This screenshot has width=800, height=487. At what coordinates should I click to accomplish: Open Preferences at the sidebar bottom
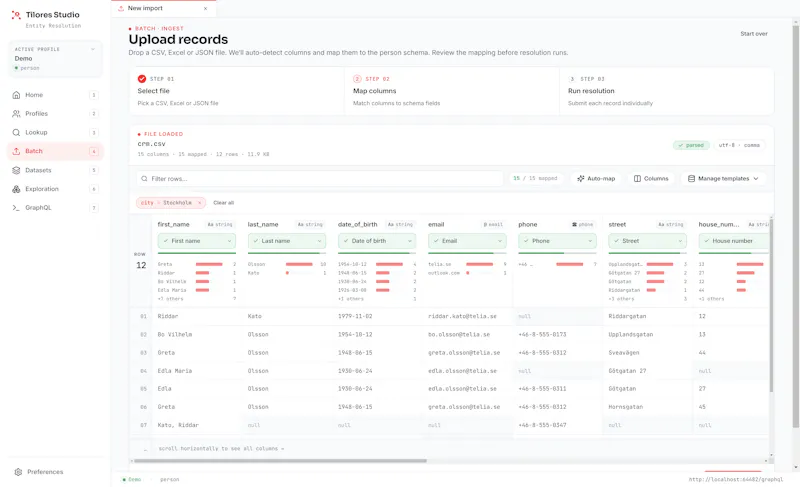(x=55, y=472)
